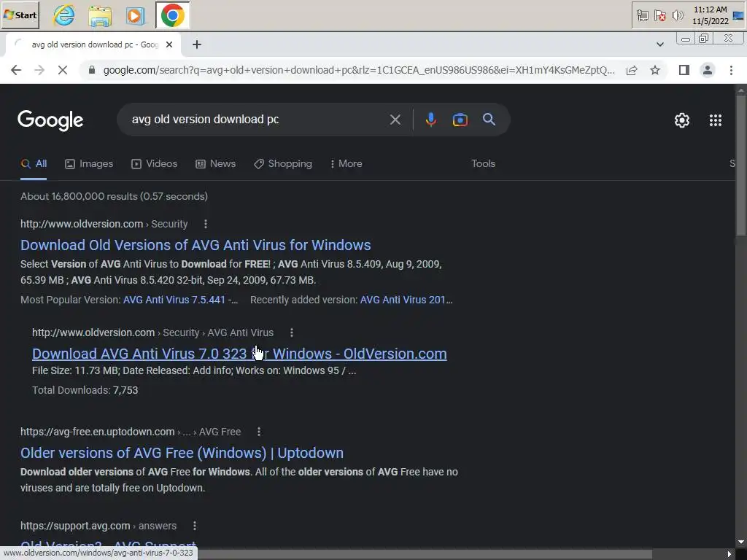Viewport: 747px width, 560px height.
Task: Focus the Chrome address bar URL
Action: pyautogui.click(x=358, y=71)
